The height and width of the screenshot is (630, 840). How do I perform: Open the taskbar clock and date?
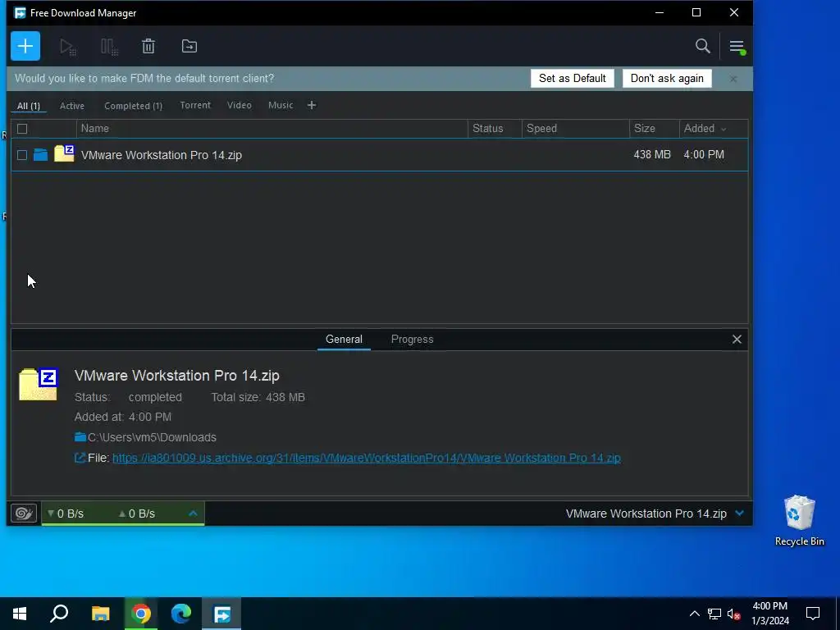click(x=769, y=614)
